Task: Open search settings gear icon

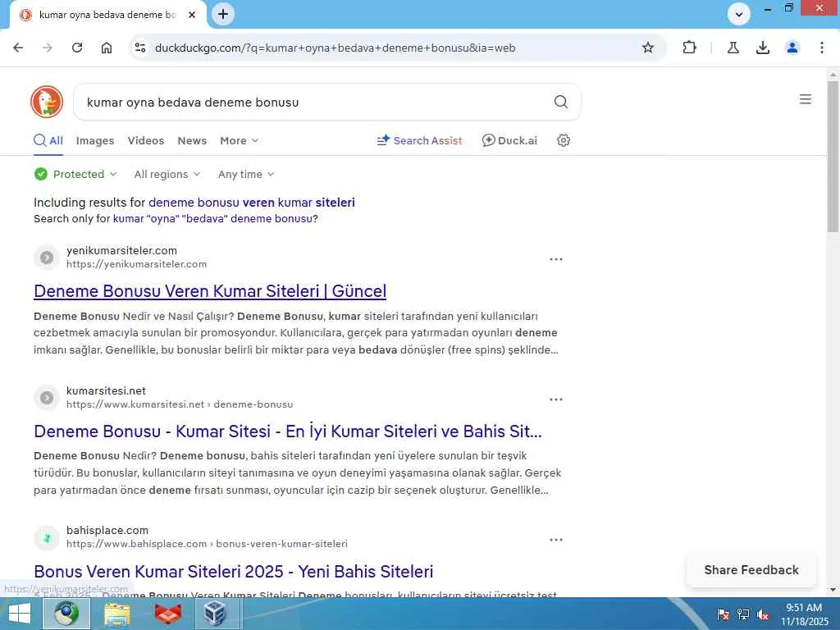Action: [563, 140]
